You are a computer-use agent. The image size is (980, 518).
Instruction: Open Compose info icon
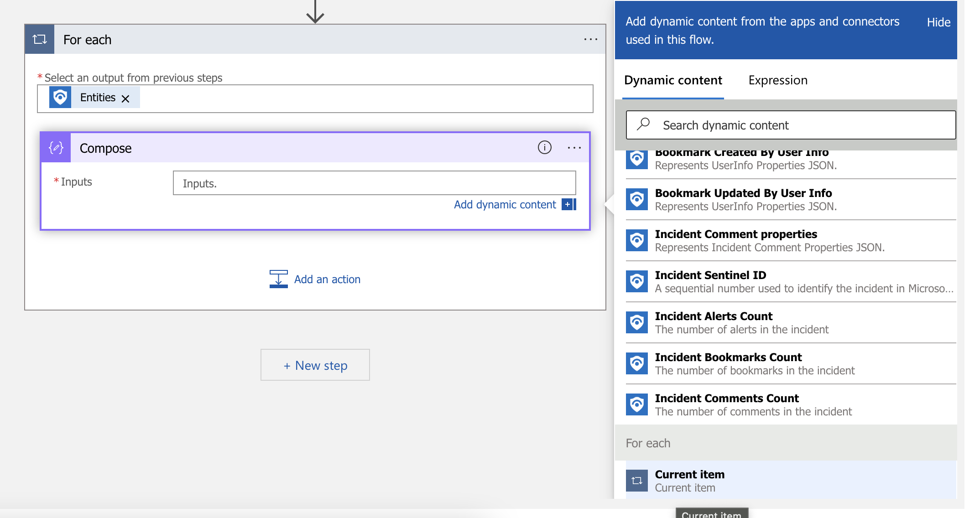(544, 147)
